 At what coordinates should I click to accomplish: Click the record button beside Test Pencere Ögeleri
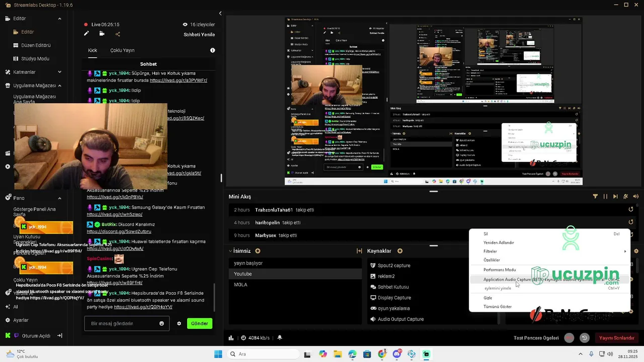569,338
